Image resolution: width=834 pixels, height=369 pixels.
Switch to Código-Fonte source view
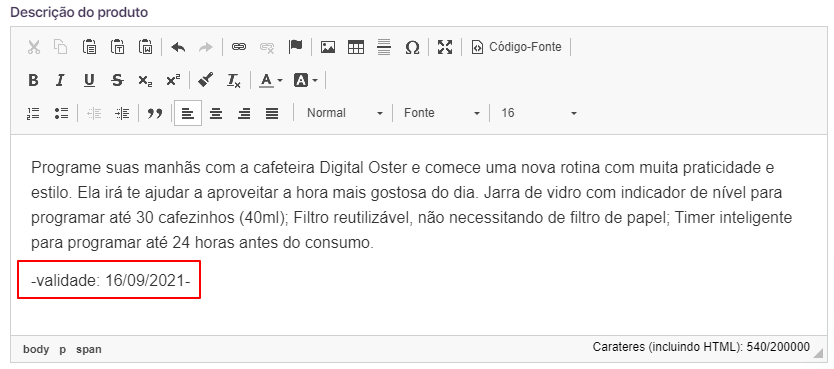516,47
